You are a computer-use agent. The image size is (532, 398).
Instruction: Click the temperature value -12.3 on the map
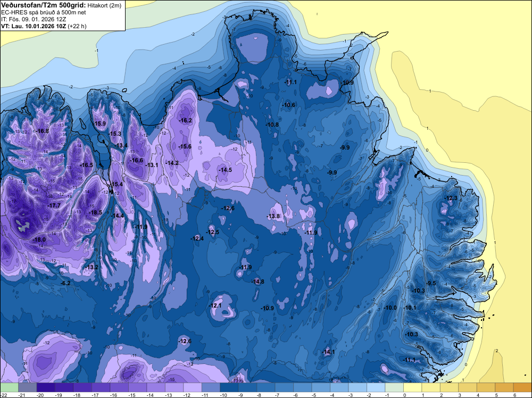tap(451, 198)
